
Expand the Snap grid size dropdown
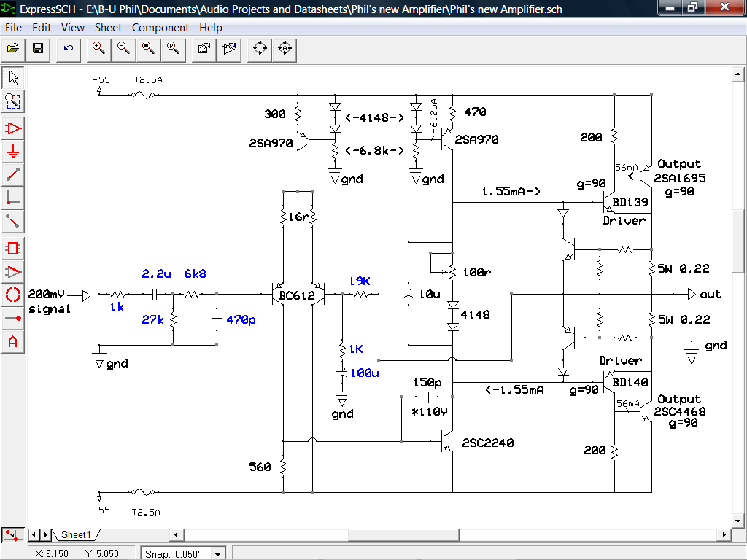217,554
